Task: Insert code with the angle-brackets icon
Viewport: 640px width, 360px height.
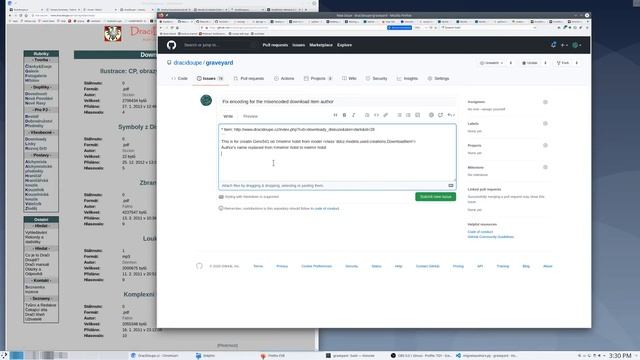Action: click(376, 115)
